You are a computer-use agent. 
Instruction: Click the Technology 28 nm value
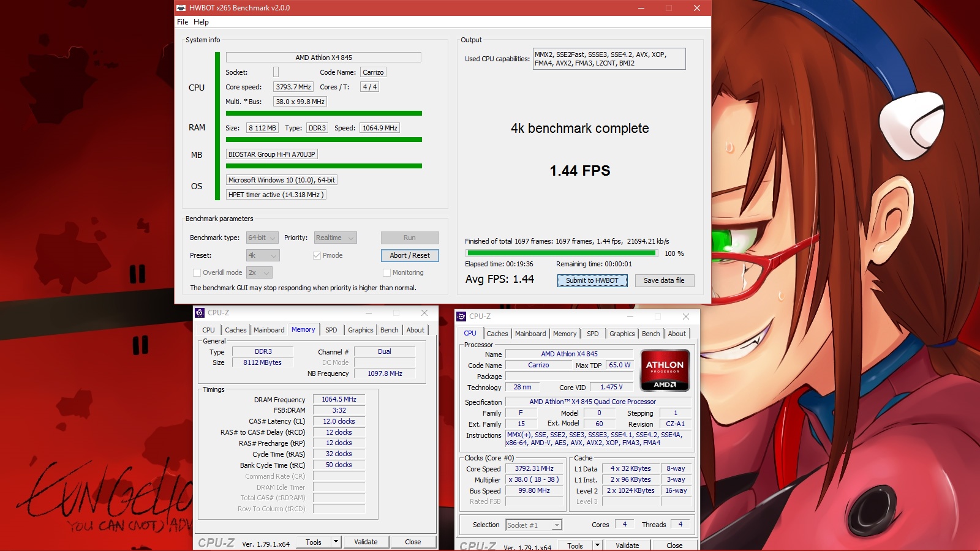[522, 387]
